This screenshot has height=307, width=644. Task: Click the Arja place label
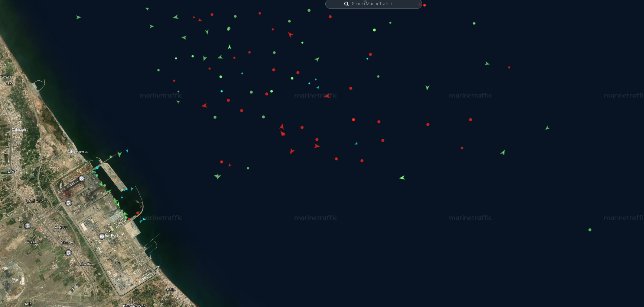coord(28,304)
